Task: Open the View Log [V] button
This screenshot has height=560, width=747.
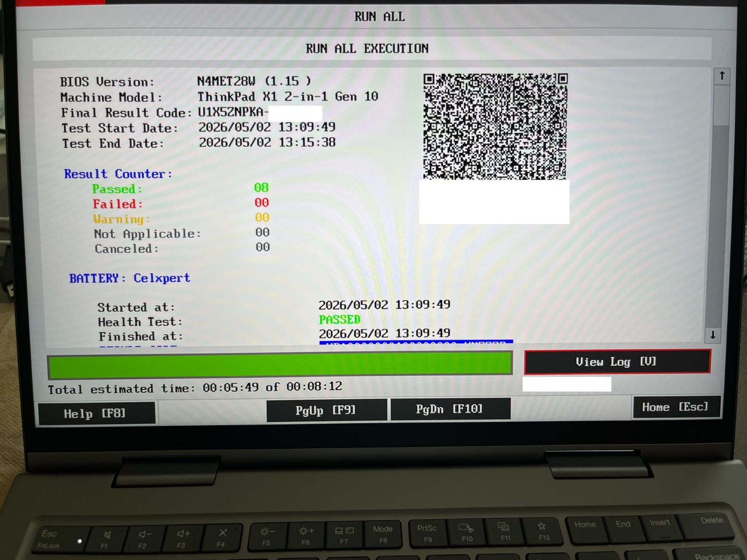Action: (617, 362)
